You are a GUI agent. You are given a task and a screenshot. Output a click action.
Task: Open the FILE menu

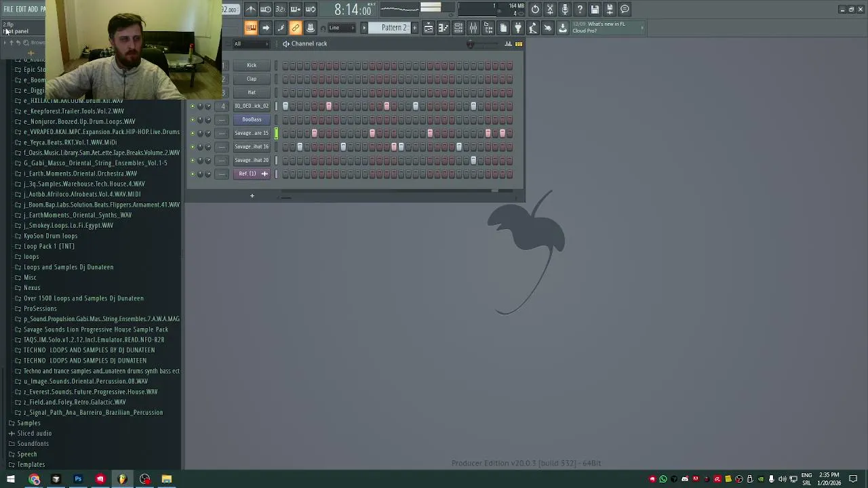coord(8,9)
